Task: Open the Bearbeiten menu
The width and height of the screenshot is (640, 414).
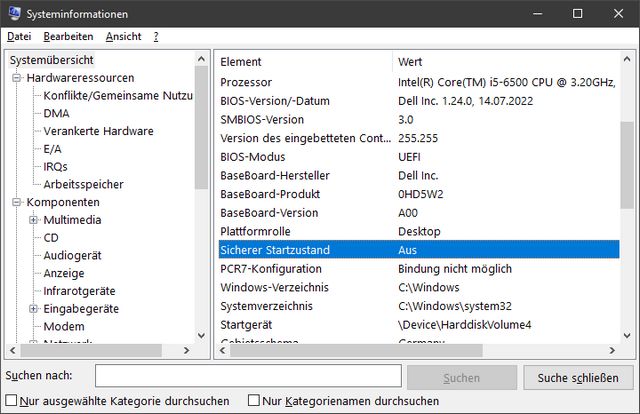Action: click(x=68, y=36)
